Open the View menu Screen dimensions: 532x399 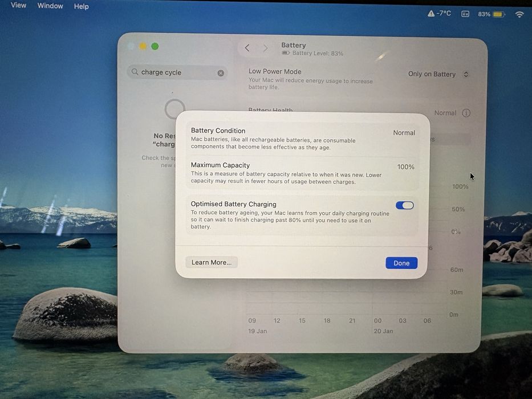(18, 5)
